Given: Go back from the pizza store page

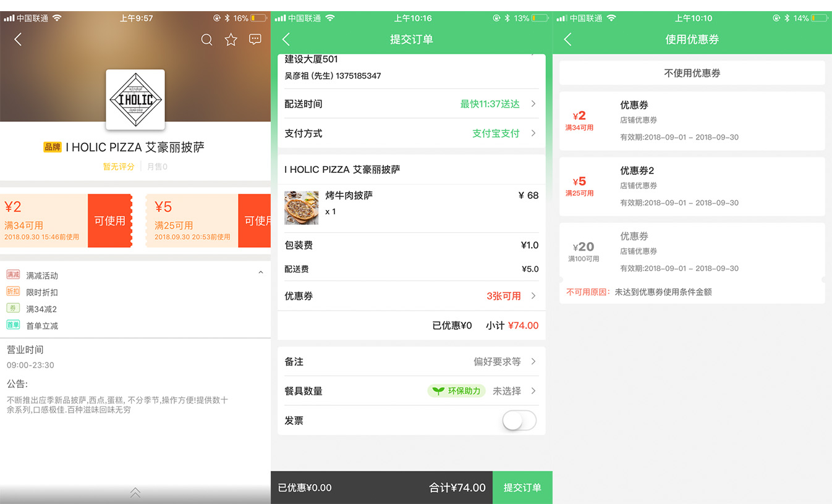Looking at the screenshot, I should tap(18, 40).
